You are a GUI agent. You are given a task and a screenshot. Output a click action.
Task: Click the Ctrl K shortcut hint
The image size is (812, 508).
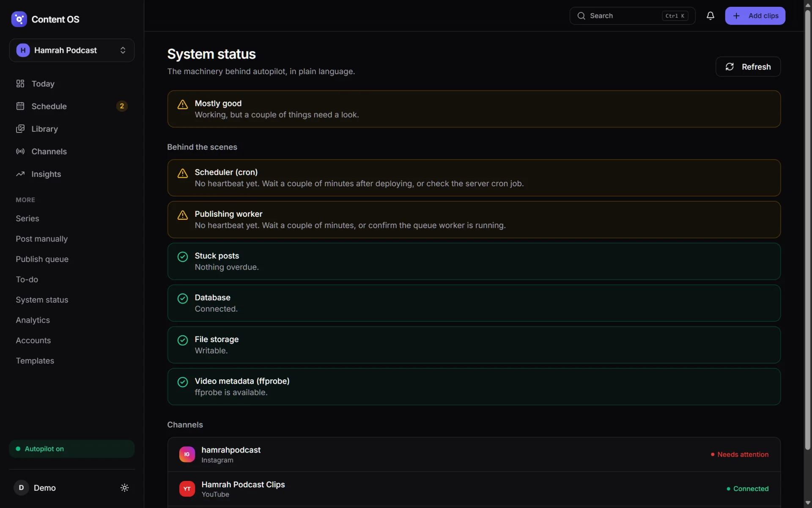point(675,16)
